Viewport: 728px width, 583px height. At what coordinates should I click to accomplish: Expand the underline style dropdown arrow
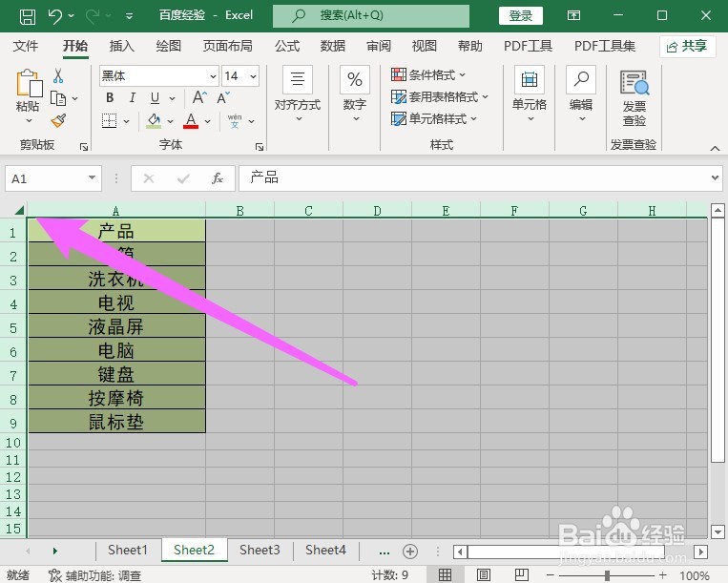point(173,98)
